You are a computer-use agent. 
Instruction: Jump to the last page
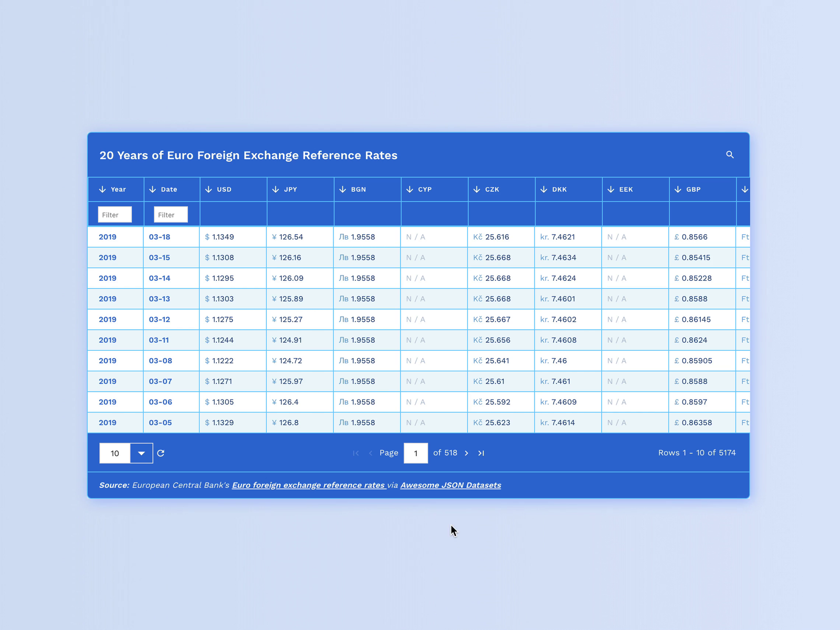click(x=481, y=453)
